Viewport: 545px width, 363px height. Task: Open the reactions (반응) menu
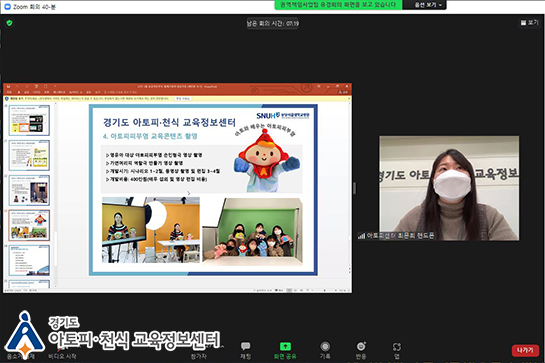coord(361,350)
